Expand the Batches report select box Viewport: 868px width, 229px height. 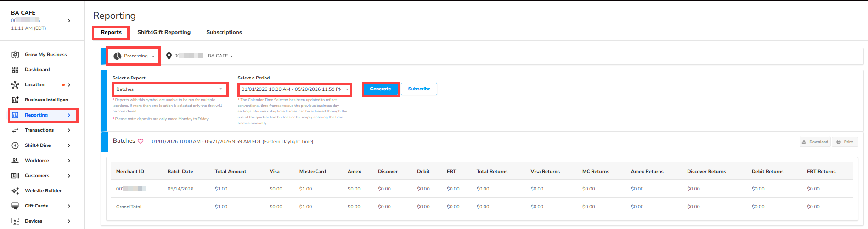170,89
